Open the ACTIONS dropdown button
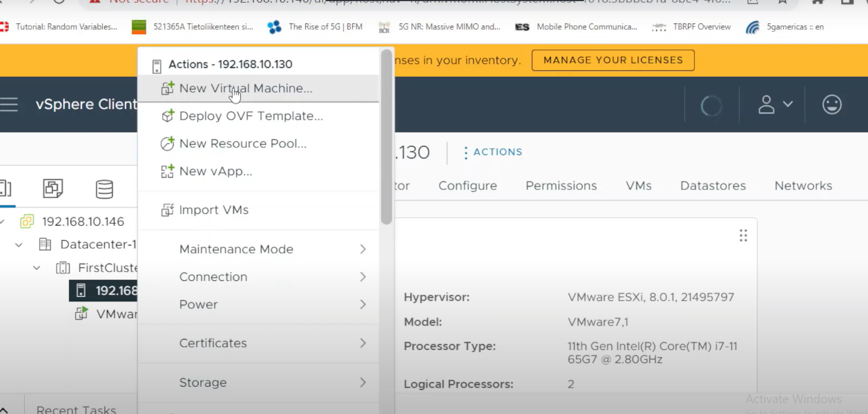The height and width of the screenshot is (414, 868). coord(493,152)
